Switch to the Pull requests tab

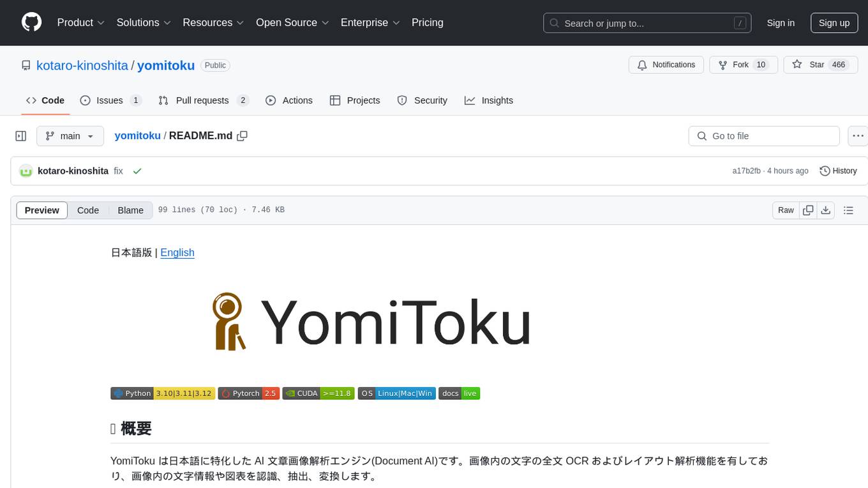pyautogui.click(x=203, y=100)
